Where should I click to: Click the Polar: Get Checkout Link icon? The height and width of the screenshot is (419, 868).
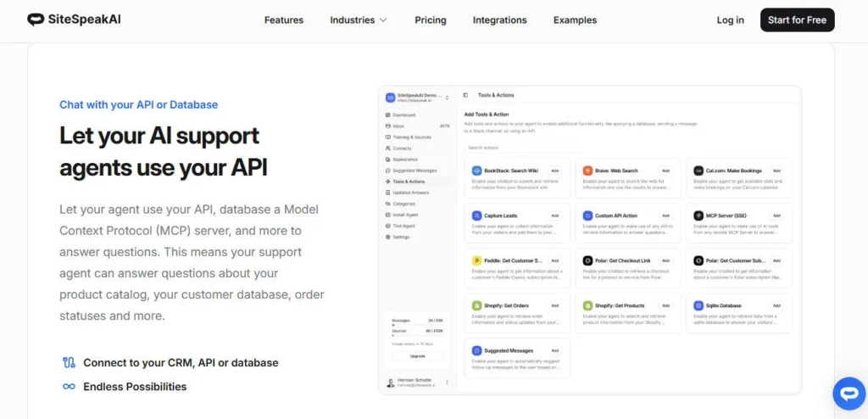[587, 260]
